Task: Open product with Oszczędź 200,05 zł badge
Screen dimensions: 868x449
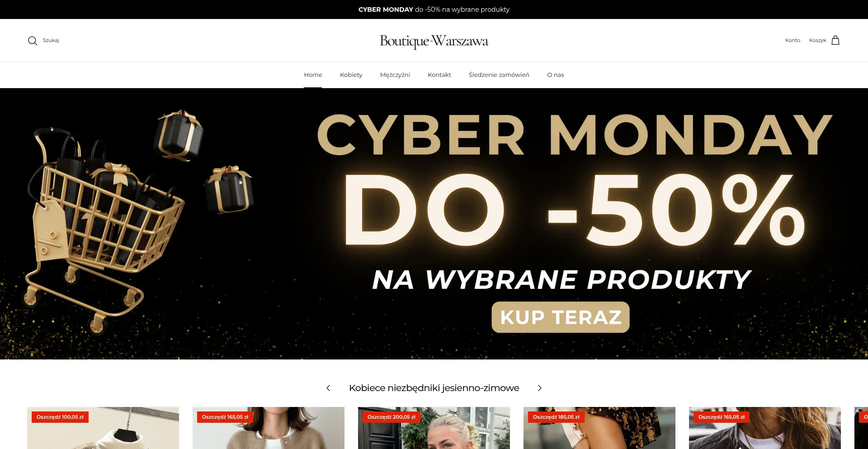Action: click(434, 428)
